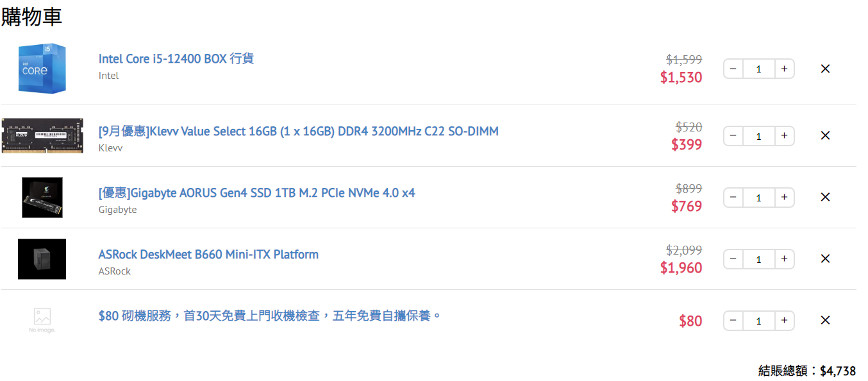
Task: Click the Gigabyte SSD quantity input field
Action: 759,197
